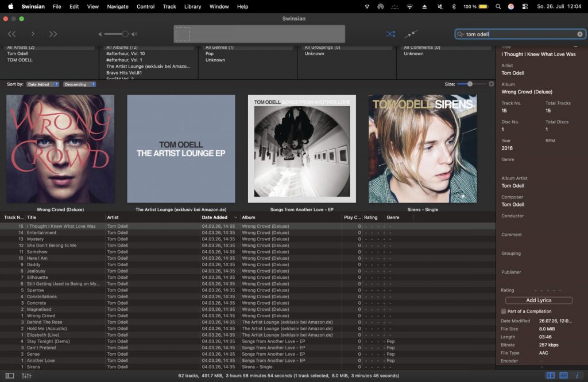Click the Siri icon in menu bar

click(x=510, y=6)
